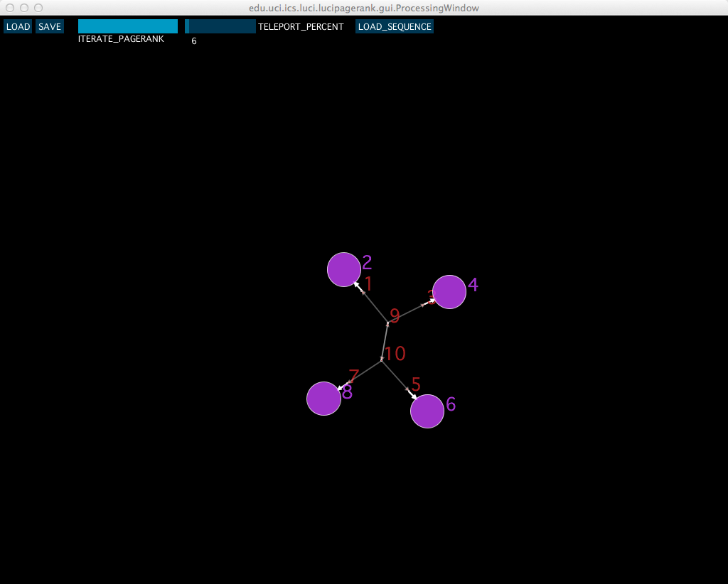Close the ProcessingWindow window
This screenshot has height=584, width=728.
10,8
